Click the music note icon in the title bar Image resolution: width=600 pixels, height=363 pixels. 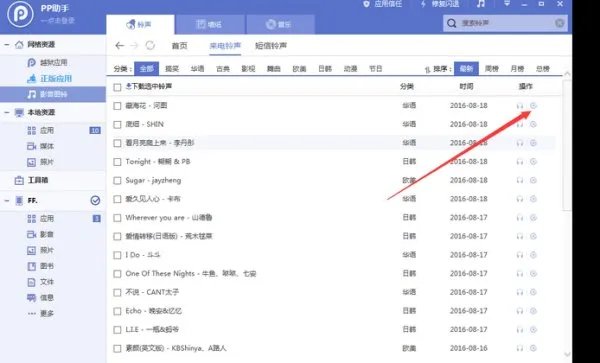click(x=481, y=4)
